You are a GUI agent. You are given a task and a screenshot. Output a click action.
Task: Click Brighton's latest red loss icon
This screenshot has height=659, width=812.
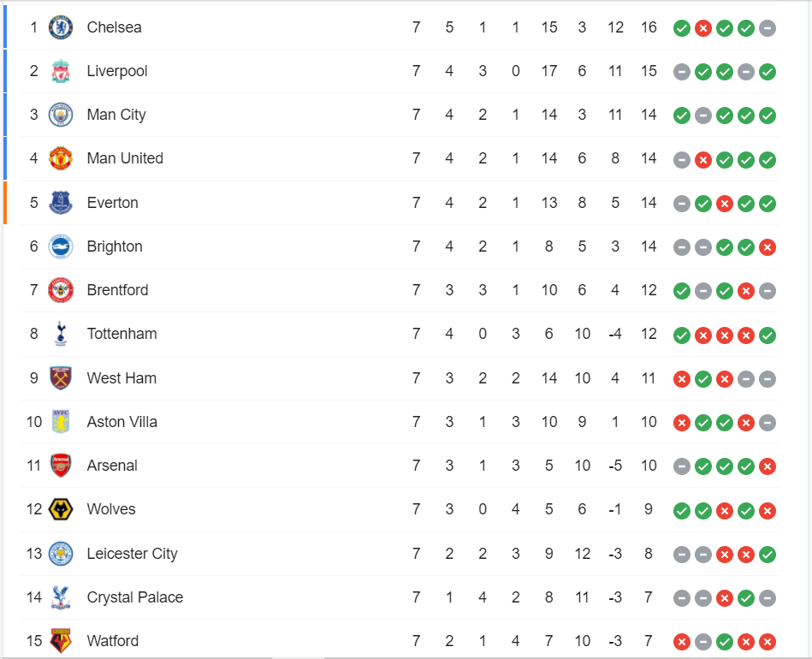pyautogui.click(x=767, y=247)
